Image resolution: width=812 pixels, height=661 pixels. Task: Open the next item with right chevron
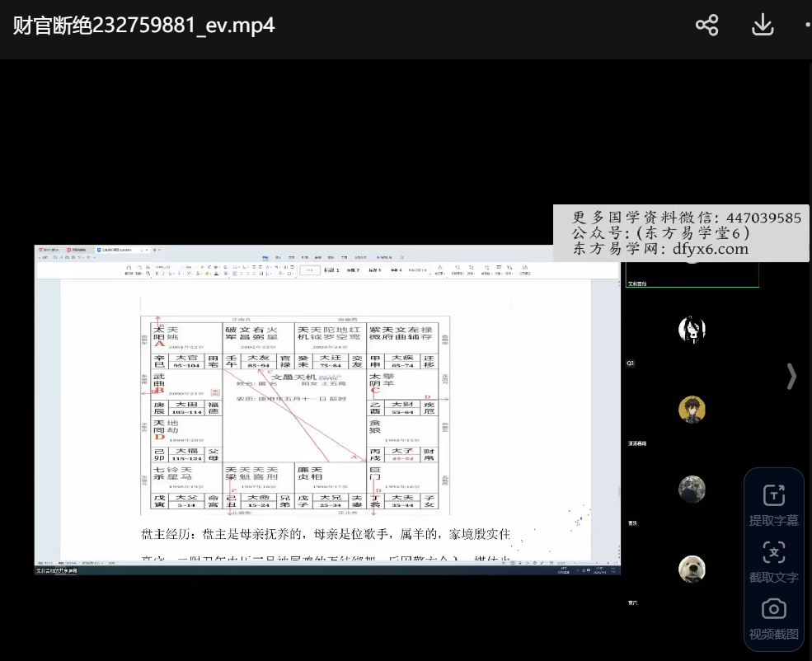point(791,376)
